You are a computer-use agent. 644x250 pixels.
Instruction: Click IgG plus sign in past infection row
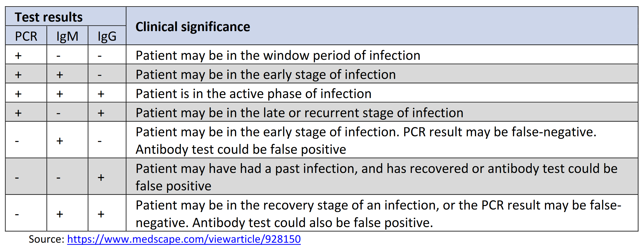click(x=101, y=178)
